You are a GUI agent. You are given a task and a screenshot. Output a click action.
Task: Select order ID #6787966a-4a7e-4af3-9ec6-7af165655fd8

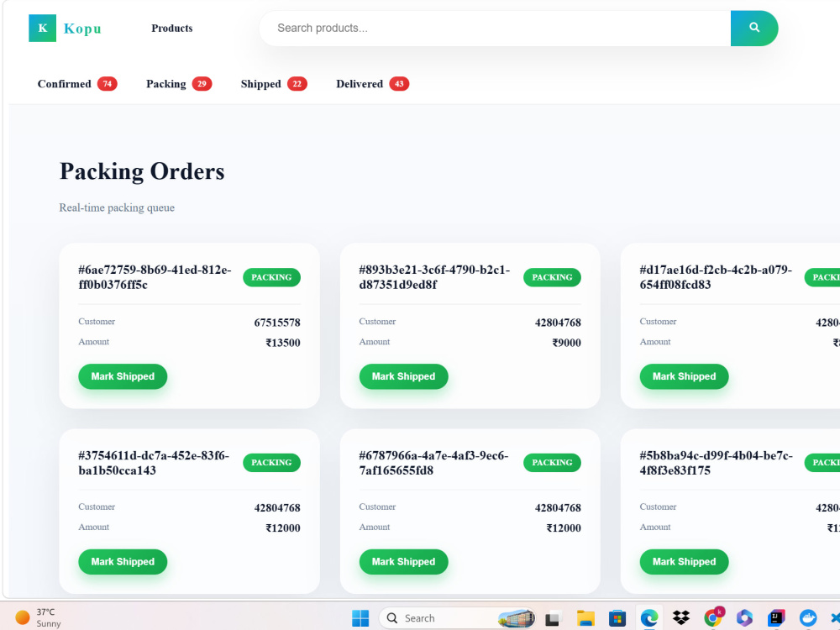point(433,463)
